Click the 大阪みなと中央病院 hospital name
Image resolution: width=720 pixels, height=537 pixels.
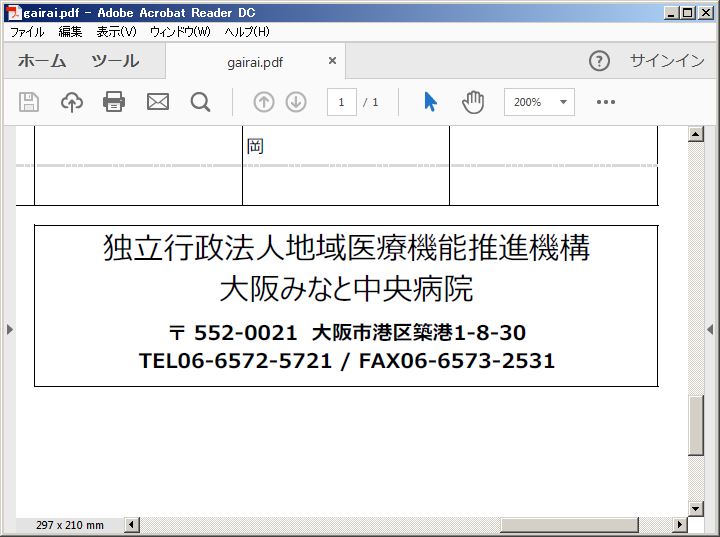347,288
